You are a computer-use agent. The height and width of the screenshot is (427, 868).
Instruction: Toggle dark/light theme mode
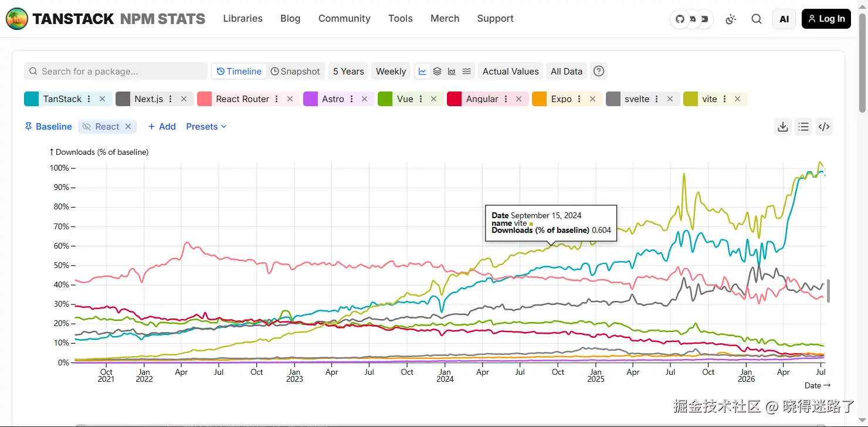(x=731, y=19)
